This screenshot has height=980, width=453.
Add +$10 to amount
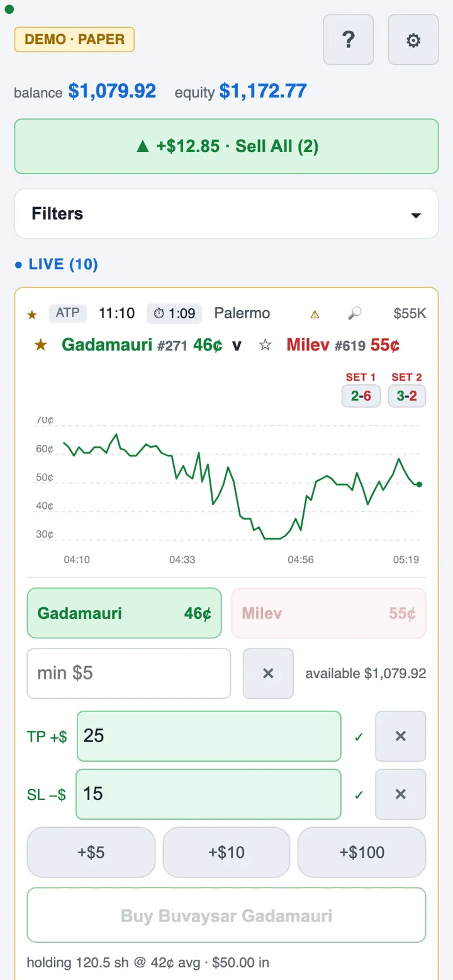[x=226, y=852]
